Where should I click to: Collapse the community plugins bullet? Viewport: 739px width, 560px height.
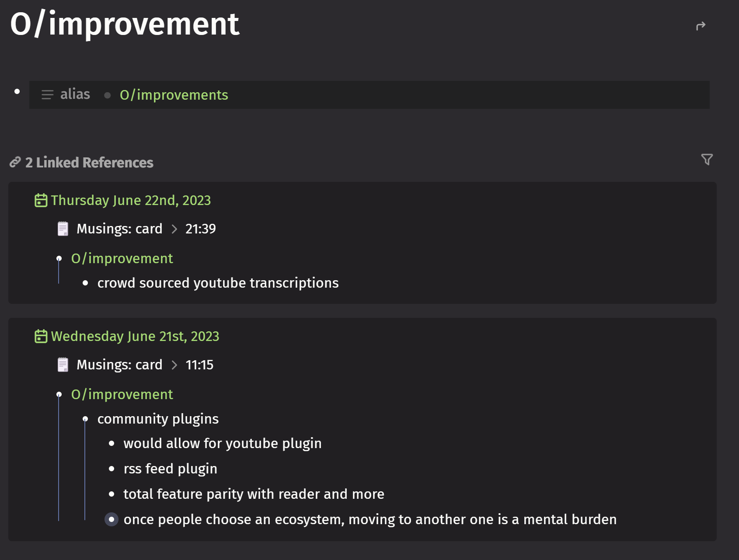coord(85,419)
